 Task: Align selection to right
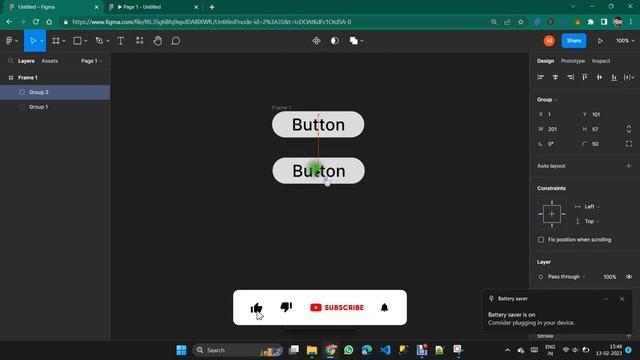(x=570, y=77)
